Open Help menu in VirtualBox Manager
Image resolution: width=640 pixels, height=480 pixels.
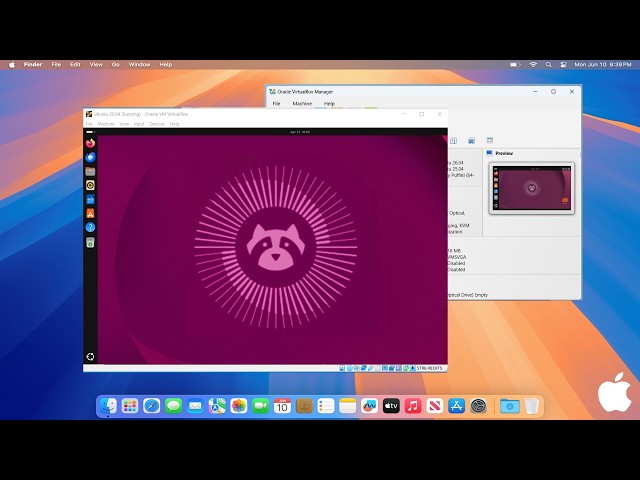[x=329, y=104]
